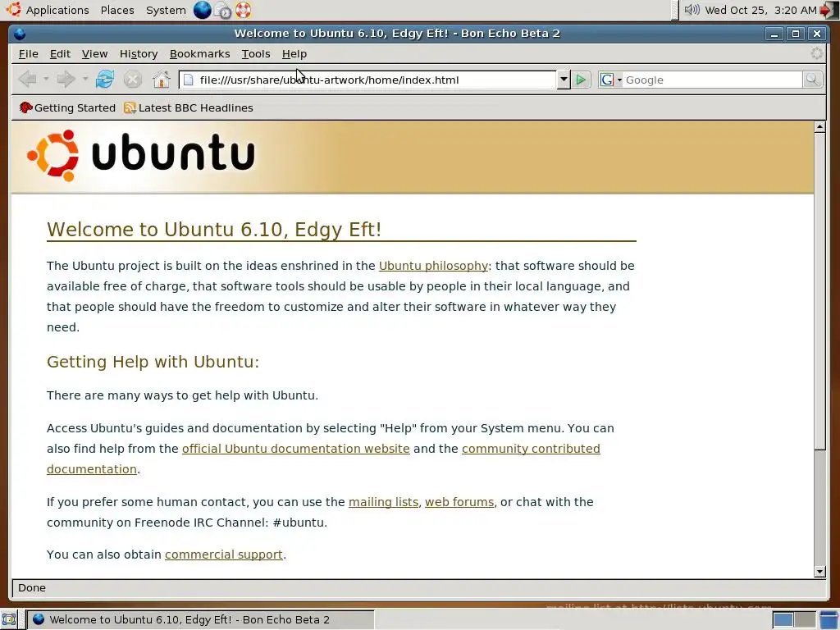Click the Ubuntu logo in the page banner
This screenshot has width=840, height=630.
[141, 155]
